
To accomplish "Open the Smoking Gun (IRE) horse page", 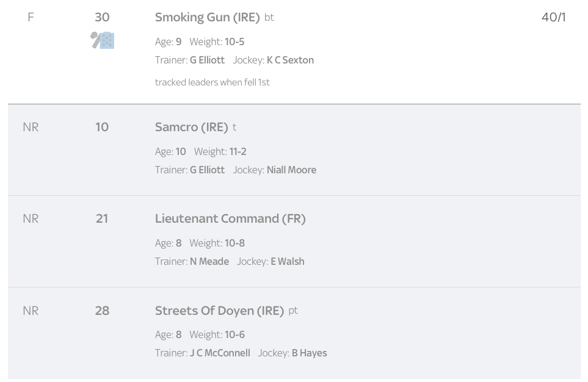I will [x=208, y=17].
